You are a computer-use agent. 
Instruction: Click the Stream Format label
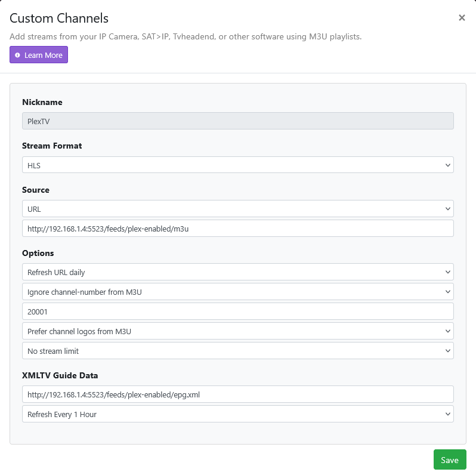[52, 146]
